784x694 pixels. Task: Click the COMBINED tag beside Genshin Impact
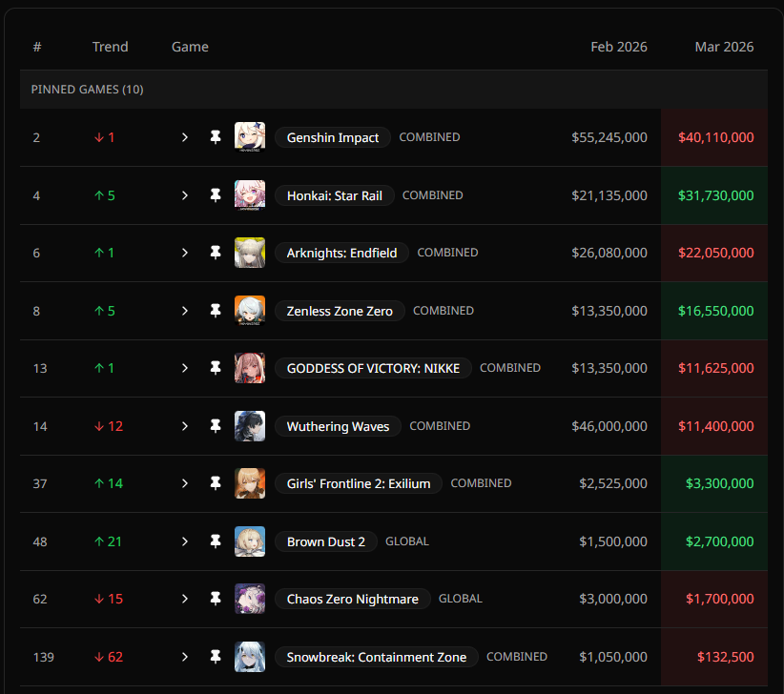pyautogui.click(x=429, y=137)
